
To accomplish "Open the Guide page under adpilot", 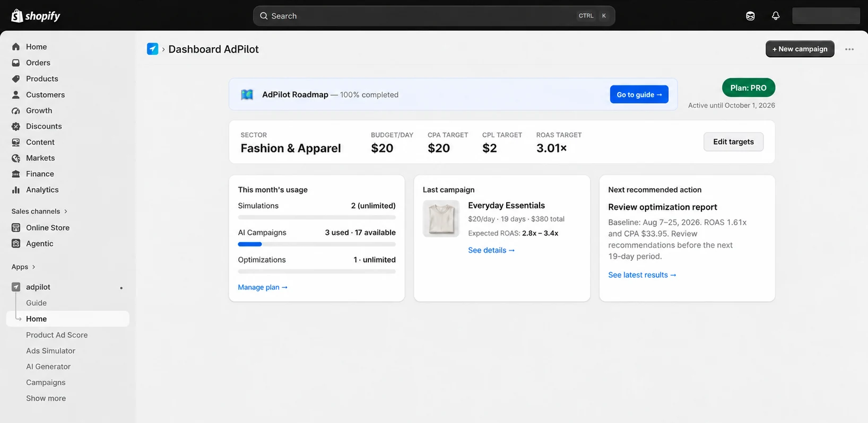I will [x=37, y=303].
